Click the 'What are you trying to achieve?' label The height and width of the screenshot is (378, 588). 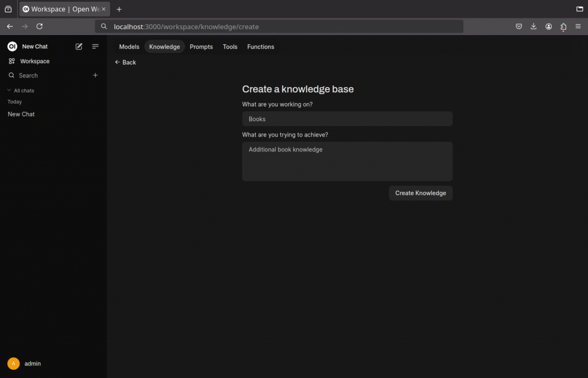coord(285,135)
